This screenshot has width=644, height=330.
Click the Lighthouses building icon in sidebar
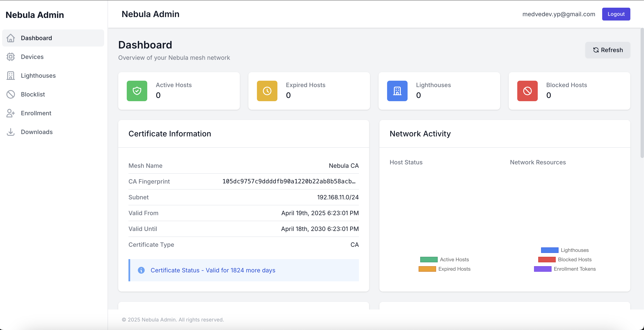[10, 76]
